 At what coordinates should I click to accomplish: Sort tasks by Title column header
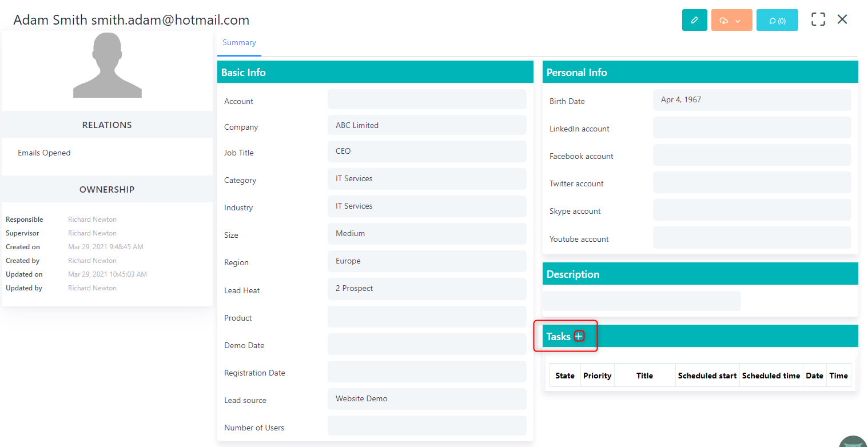[645, 376]
